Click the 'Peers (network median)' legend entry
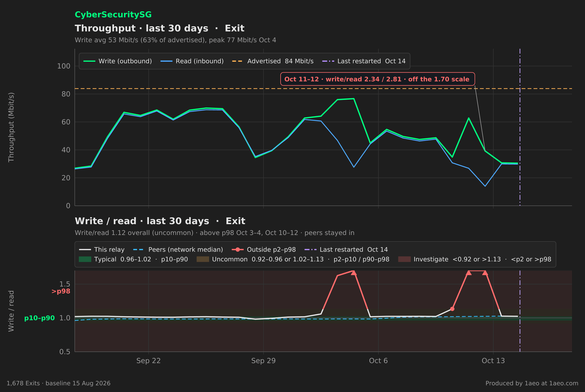Screen dimensions: 585x392 point(178,250)
